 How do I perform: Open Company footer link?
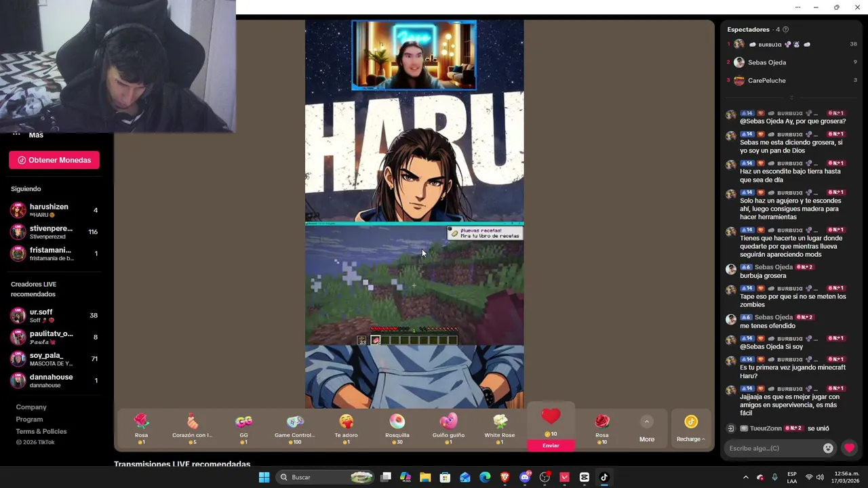tap(31, 407)
